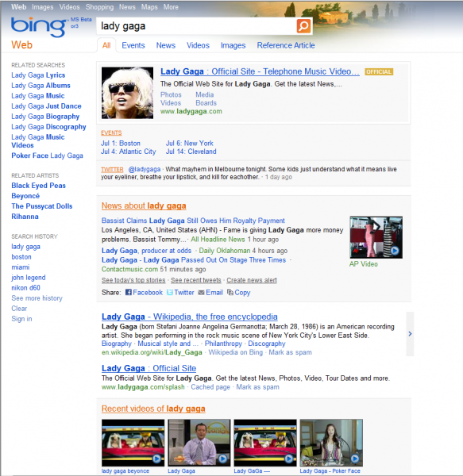This screenshot has width=463, height=476.
Task: Select 'boston' in search history
Action: 21,257
